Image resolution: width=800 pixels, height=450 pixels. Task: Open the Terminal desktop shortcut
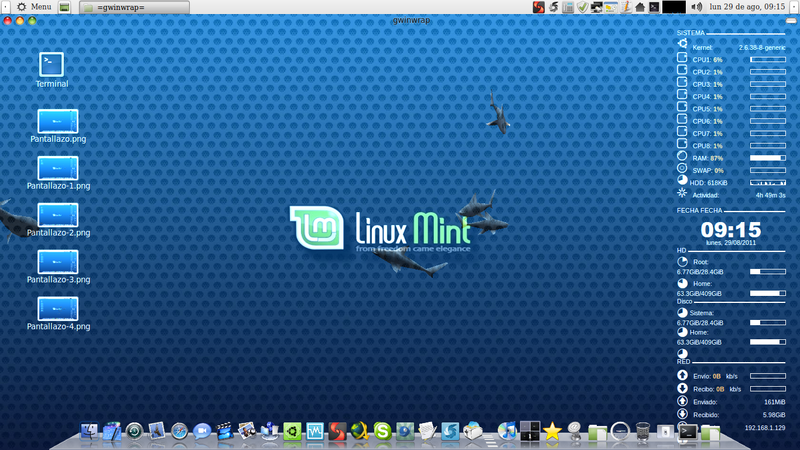(x=51, y=64)
